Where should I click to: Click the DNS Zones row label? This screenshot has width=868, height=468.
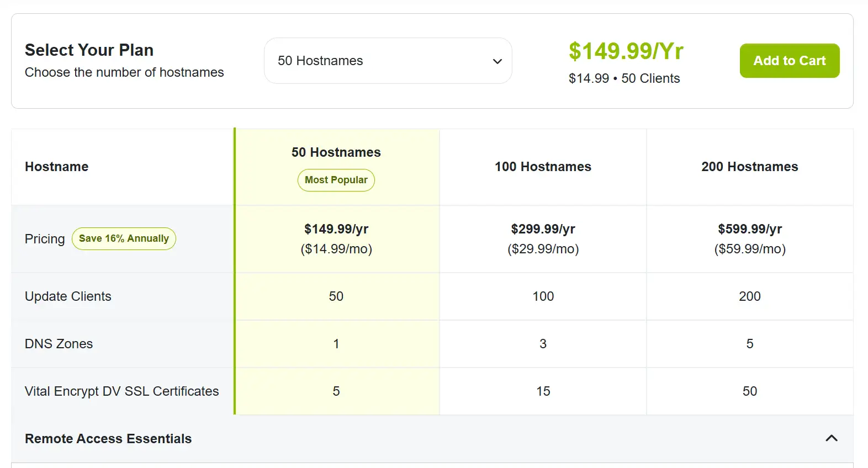click(59, 344)
